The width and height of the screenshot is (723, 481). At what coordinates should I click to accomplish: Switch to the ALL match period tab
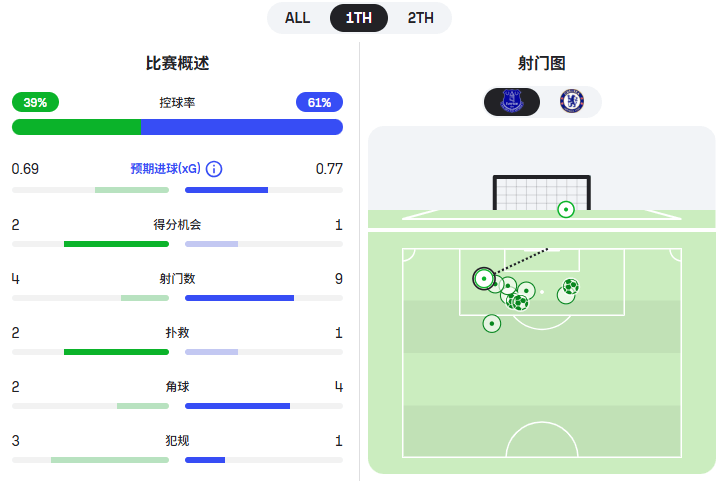(x=298, y=18)
